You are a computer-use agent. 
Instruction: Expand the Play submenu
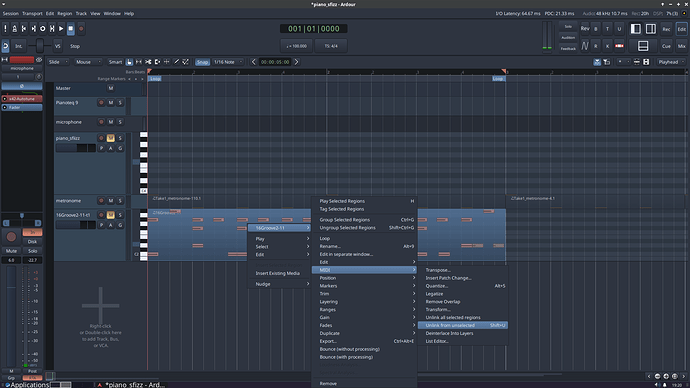[279, 239]
